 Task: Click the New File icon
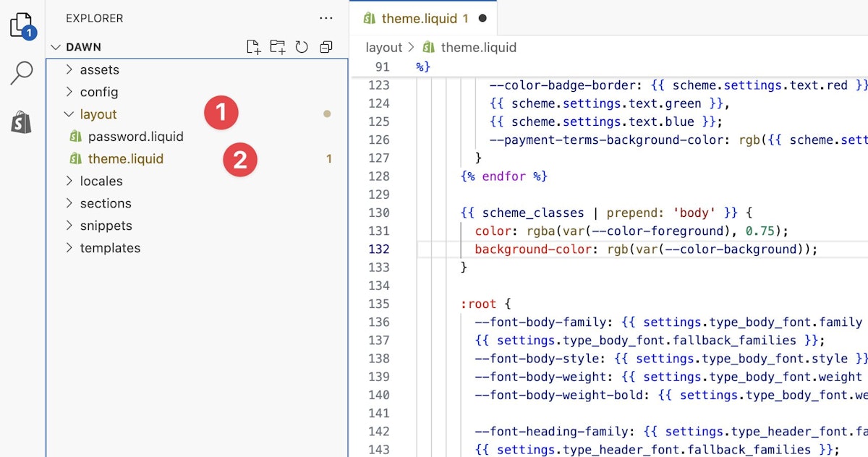[253, 47]
